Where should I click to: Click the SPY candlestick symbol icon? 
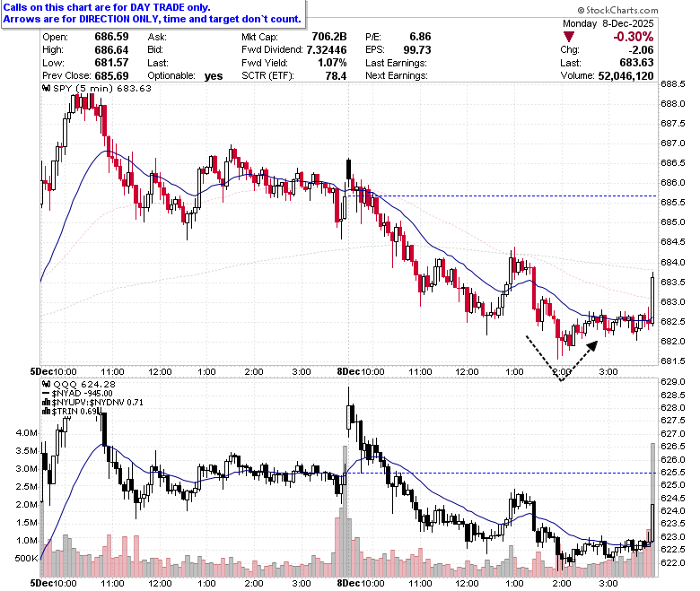(46, 88)
